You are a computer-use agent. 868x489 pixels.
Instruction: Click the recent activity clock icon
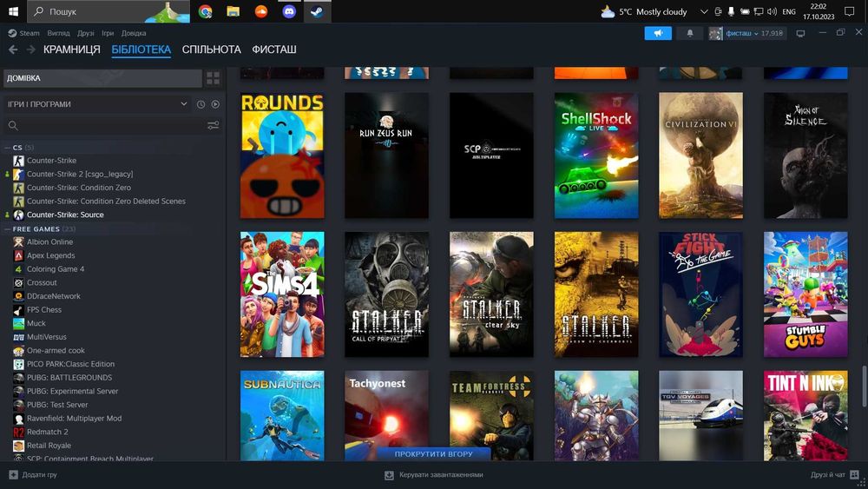[x=201, y=104]
